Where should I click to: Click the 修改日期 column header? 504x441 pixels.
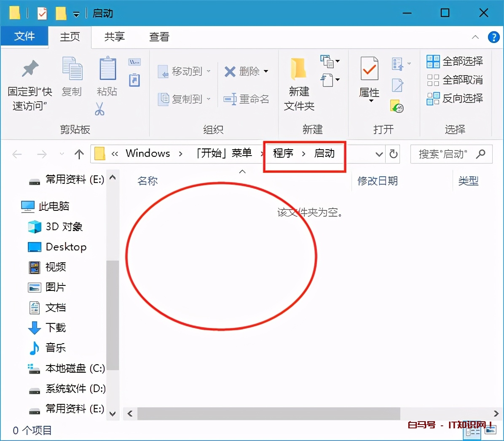pyautogui.click(x=377, y=180)
